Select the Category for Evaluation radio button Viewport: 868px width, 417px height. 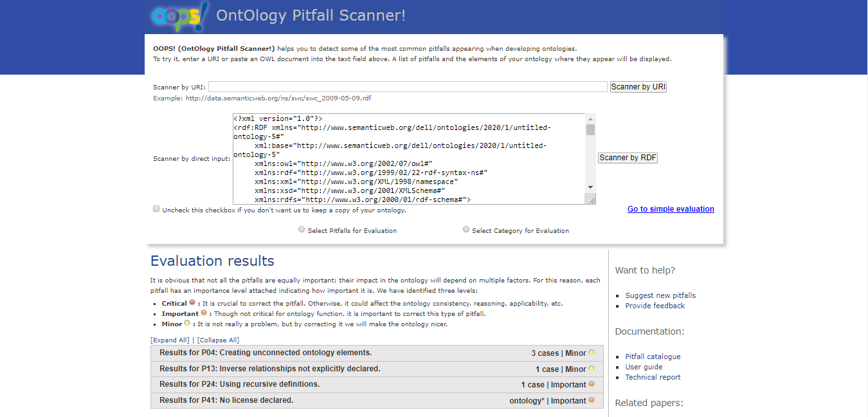[466, 230]
